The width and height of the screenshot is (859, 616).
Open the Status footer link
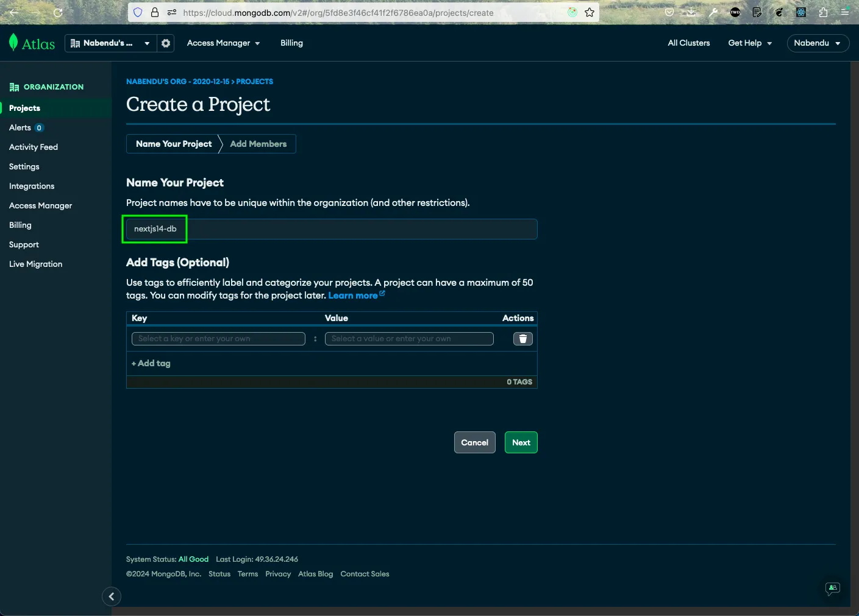(x=219, y=574)
